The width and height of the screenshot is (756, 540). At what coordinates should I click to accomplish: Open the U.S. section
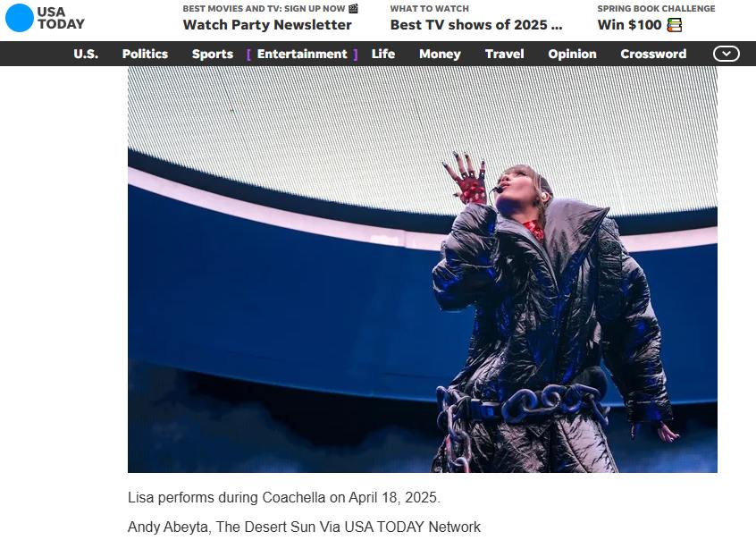click(x=86, y=54)
